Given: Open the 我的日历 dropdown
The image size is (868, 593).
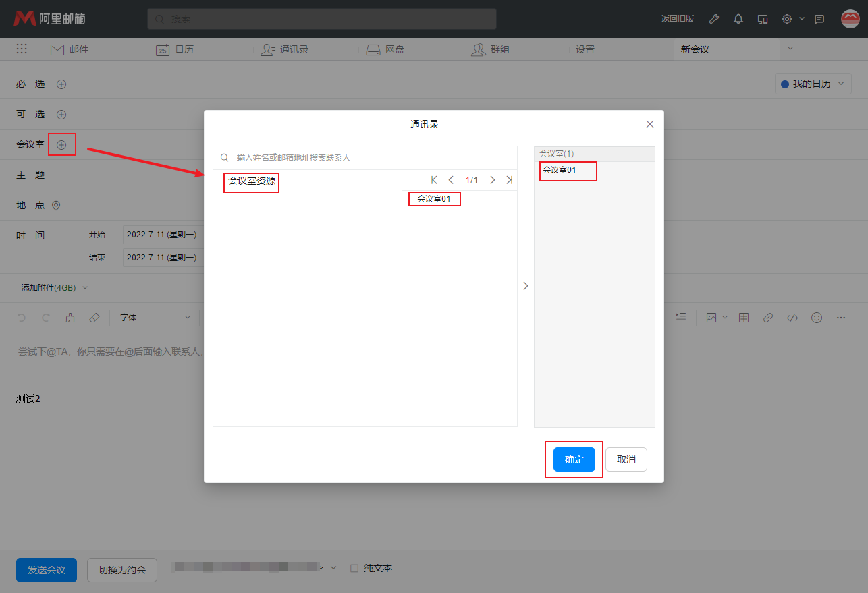Looking at the screenshot, I should (x=813, y=83).
